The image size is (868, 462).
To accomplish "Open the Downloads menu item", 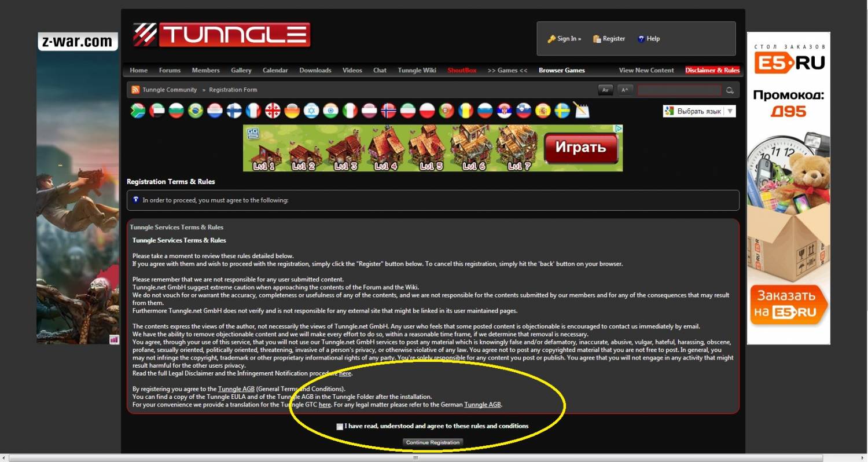I will 315,71.
